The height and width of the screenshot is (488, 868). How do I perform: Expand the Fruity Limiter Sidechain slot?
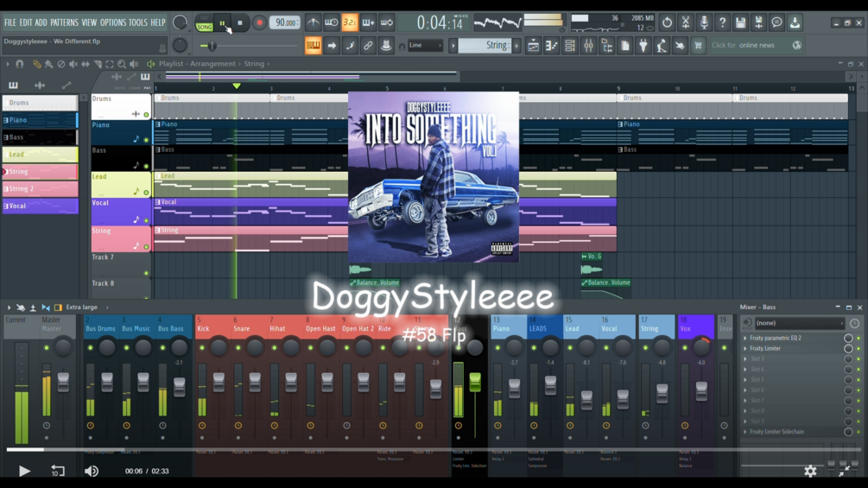(x=745, y=432)
